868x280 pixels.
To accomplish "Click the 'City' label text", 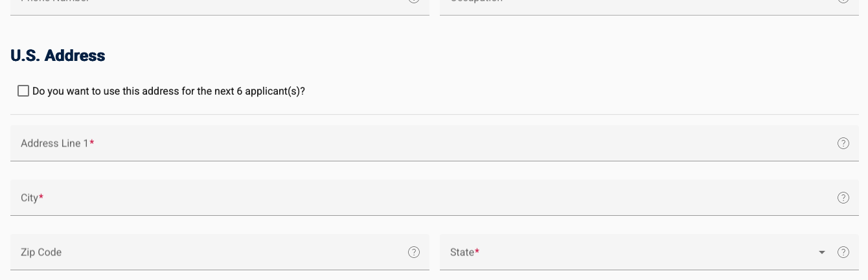I will 29,198.
